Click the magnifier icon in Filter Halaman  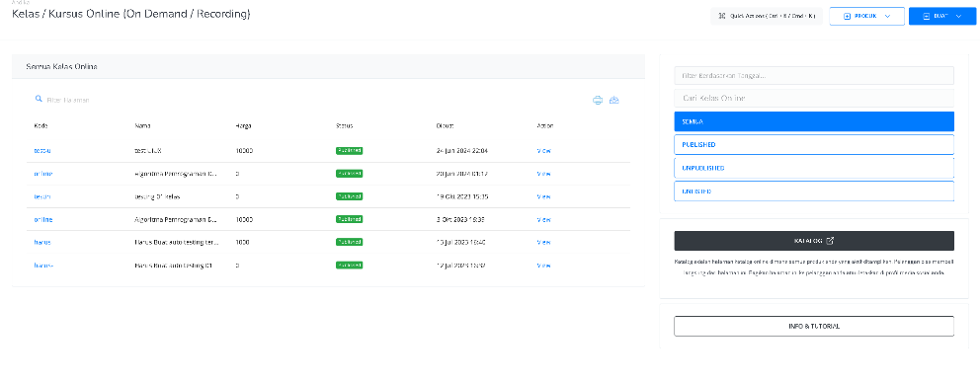39,100
